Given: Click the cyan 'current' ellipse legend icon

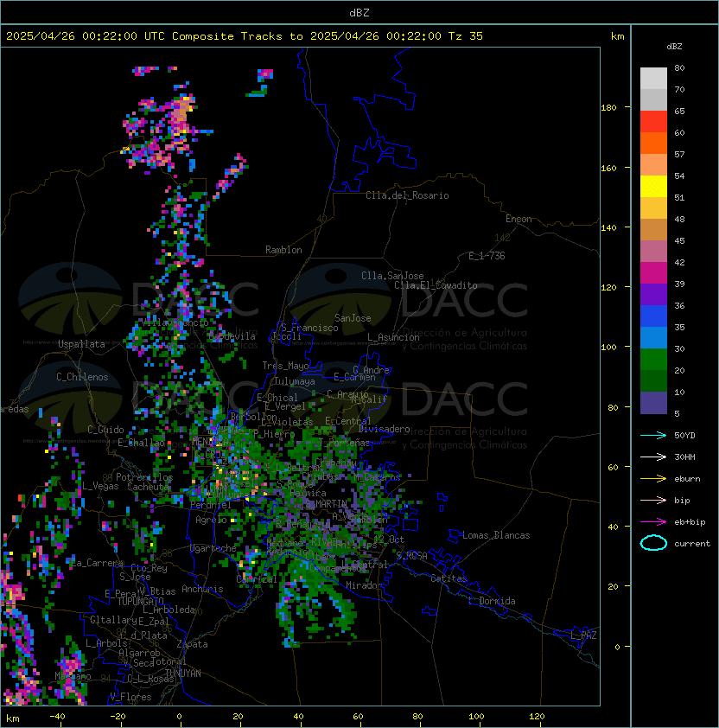Looking at the screenshot, I should coord(653,543).
